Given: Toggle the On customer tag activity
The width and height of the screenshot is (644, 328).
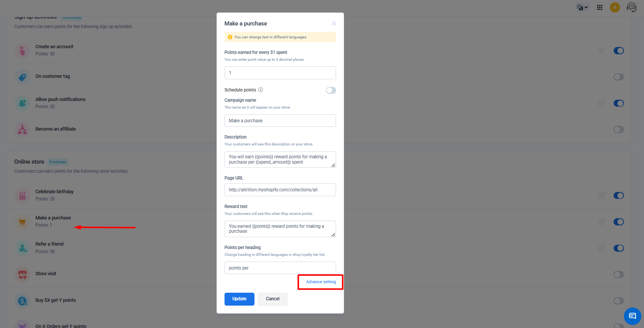Looking at the screenshot, I should [x=619, y=77].
